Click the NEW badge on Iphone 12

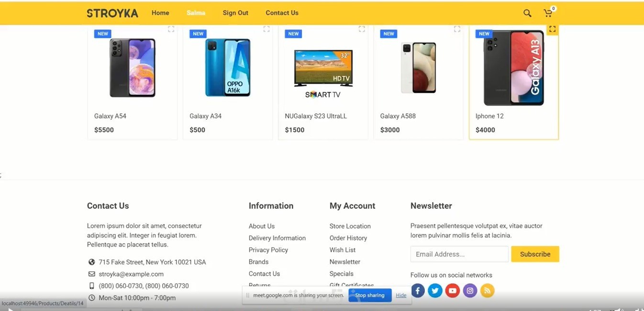point(484,34)
